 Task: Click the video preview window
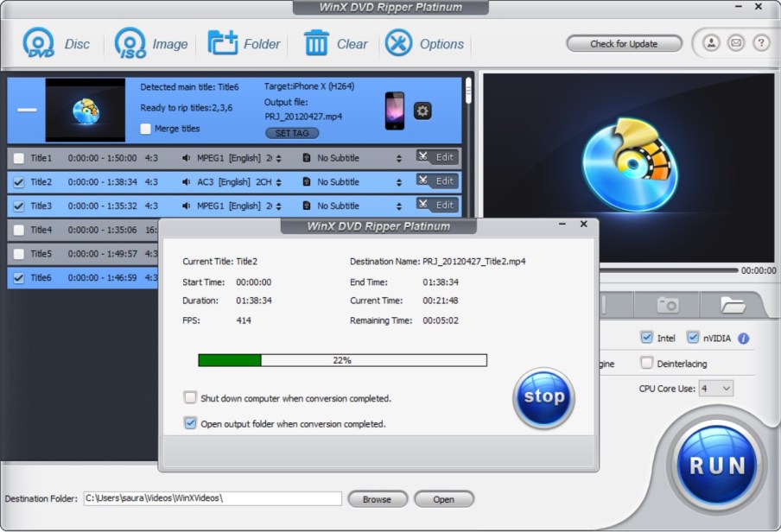(629, 168)
